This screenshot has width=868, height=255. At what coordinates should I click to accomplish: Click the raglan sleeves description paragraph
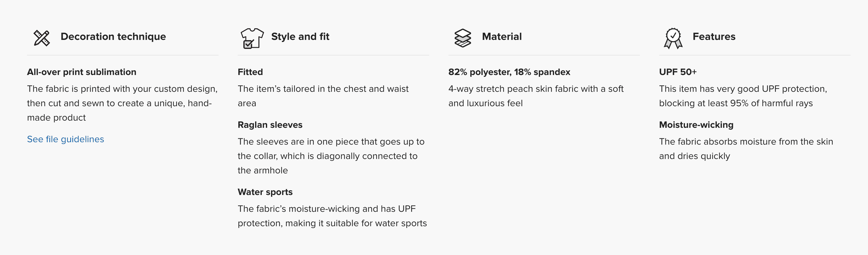(x=331, y=156)
